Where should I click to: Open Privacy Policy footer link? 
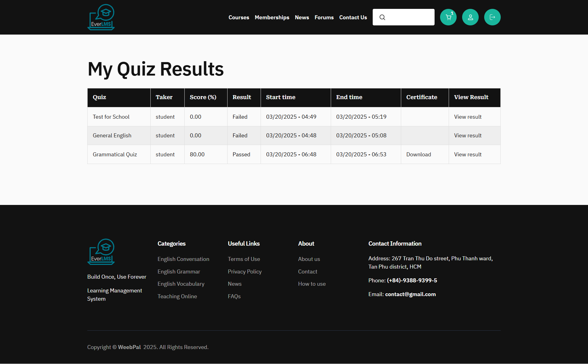[x=244, y=272]
